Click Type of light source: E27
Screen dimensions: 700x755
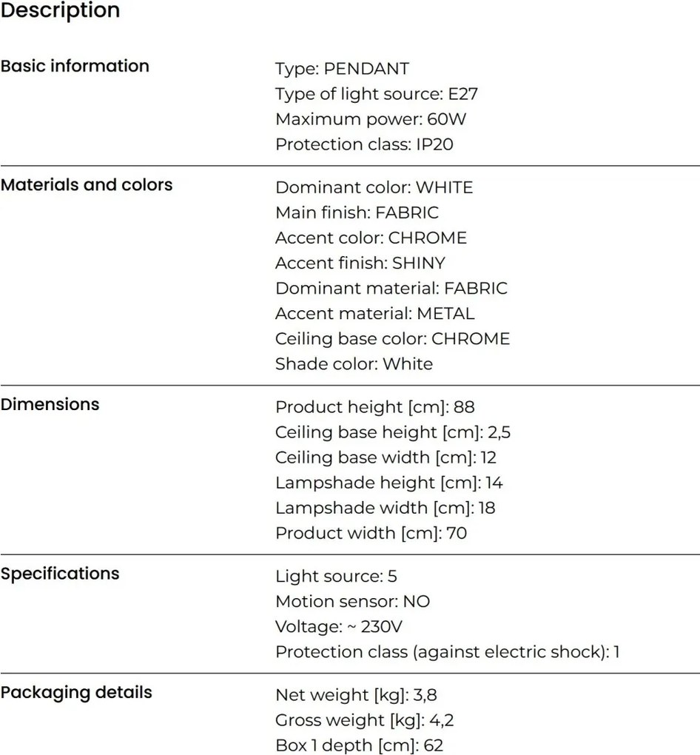click(x=377, y=94)
